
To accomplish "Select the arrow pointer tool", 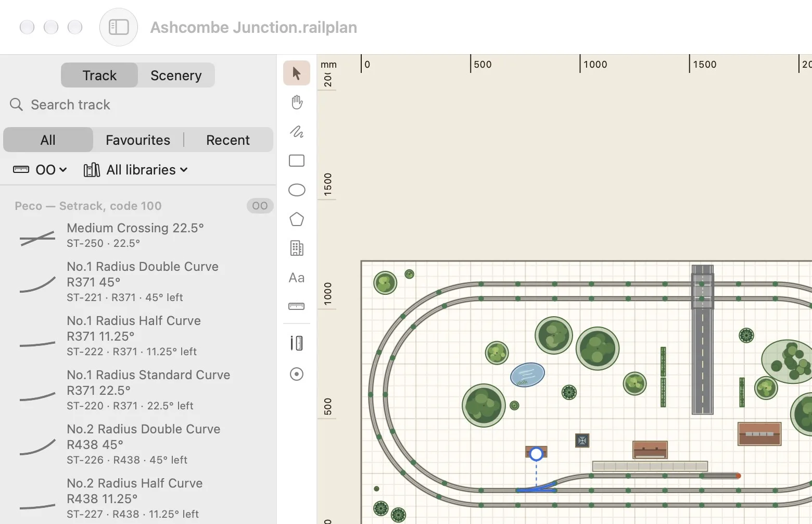I will point(297,73).
